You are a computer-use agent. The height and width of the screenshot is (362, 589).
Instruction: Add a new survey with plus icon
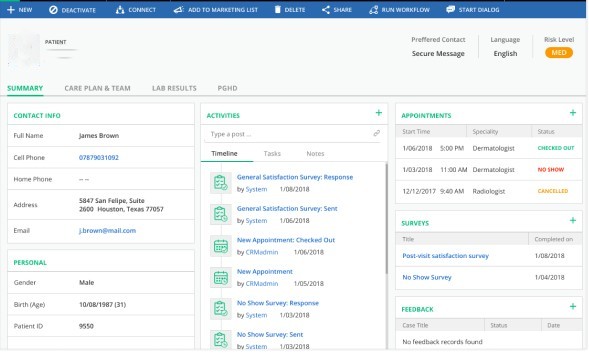point(573,220)
